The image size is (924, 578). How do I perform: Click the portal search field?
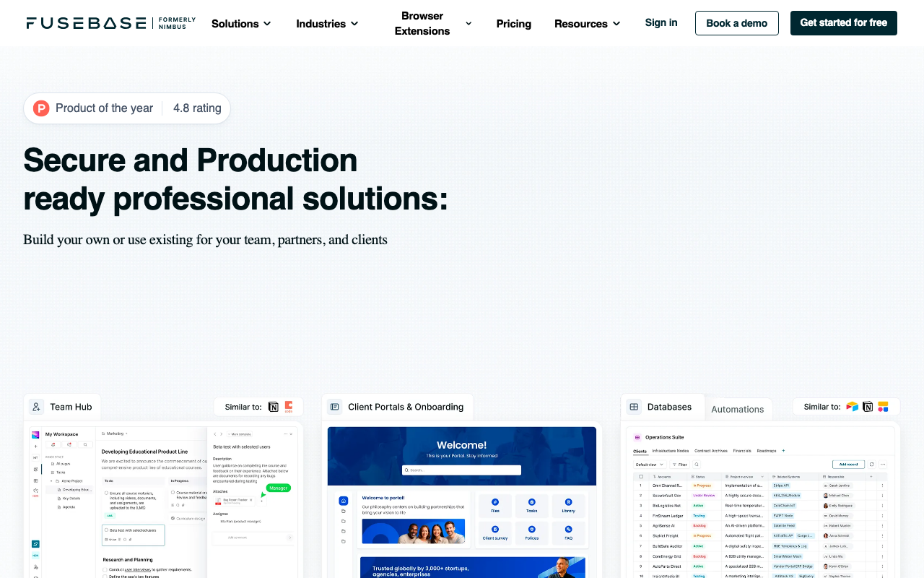(461, 470)
